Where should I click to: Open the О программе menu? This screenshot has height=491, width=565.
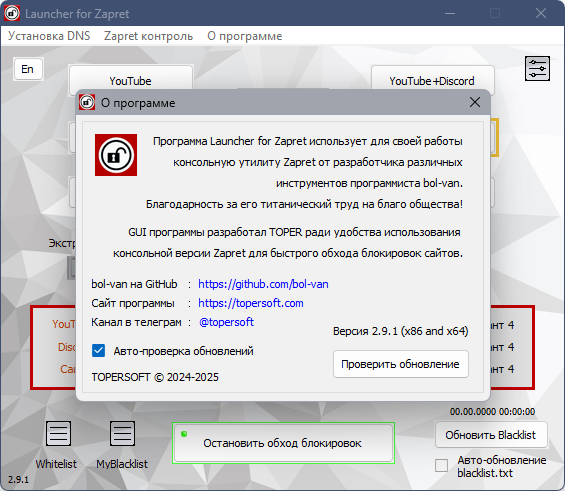tap(244, 36)
